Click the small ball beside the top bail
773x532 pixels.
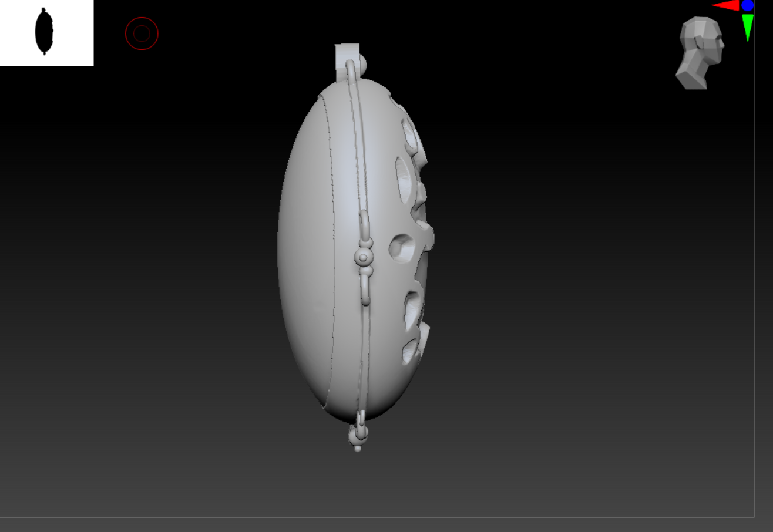point(362,63)
